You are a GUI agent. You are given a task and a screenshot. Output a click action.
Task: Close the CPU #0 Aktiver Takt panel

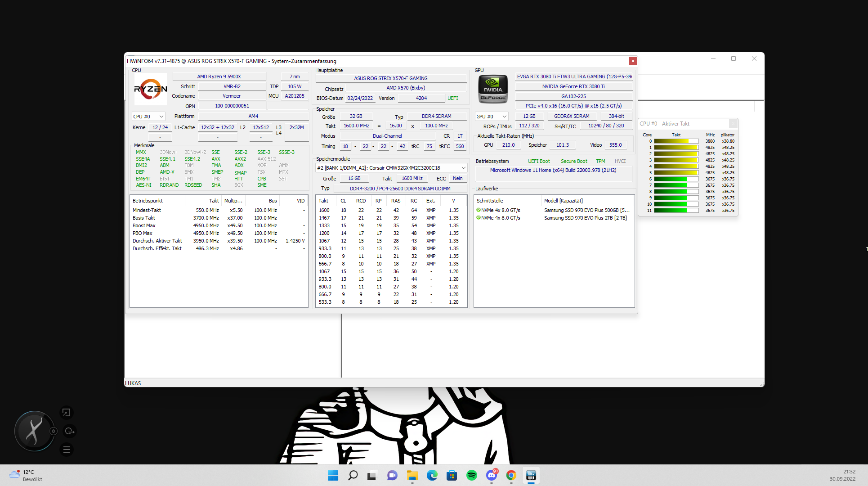coord(733,123)
